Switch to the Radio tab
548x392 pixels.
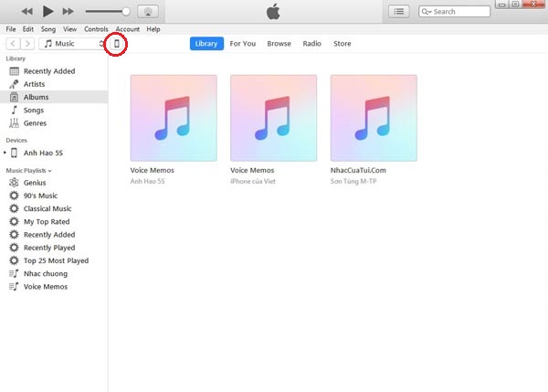[311, 44]
